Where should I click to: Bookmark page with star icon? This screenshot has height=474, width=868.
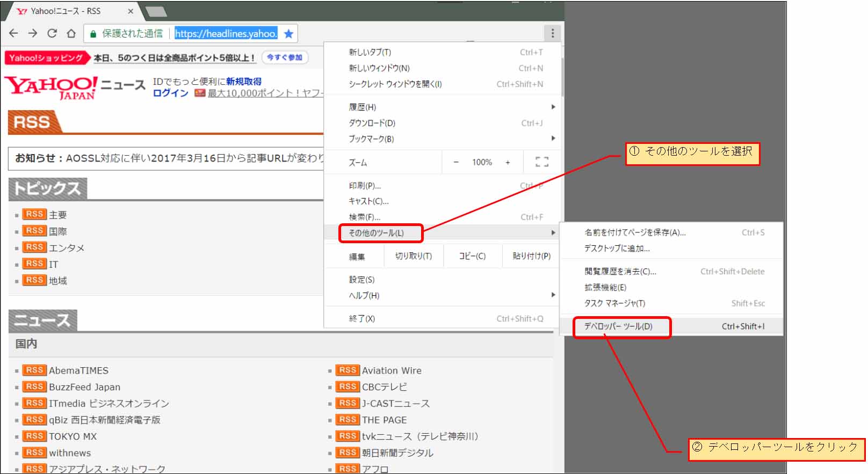288,34
